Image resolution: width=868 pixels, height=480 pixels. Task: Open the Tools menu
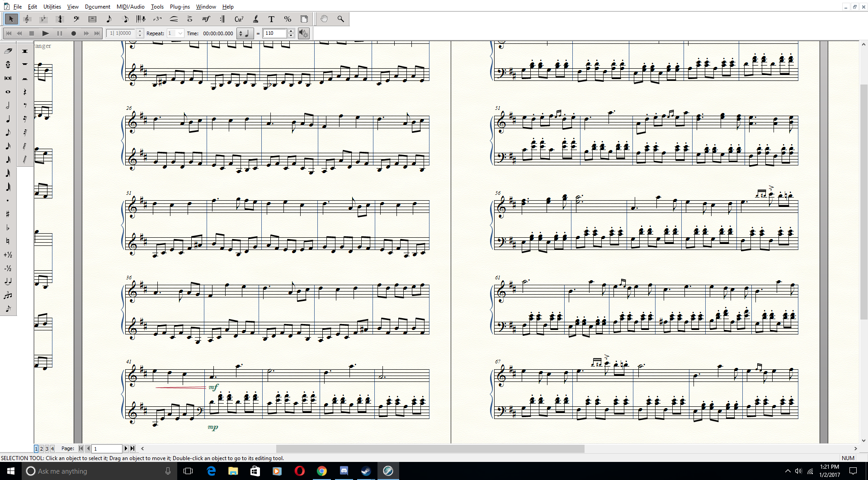click(x=157, y=7)
